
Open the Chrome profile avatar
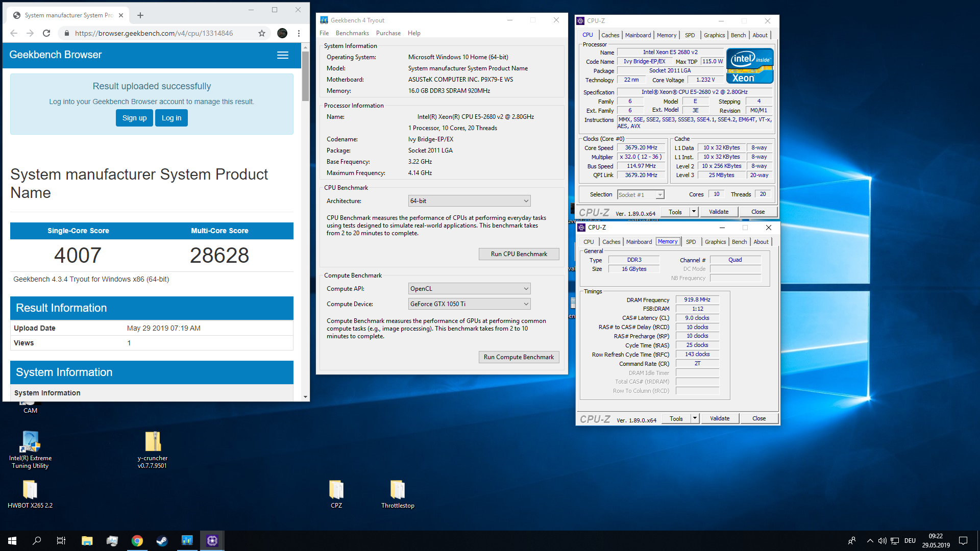282,33
